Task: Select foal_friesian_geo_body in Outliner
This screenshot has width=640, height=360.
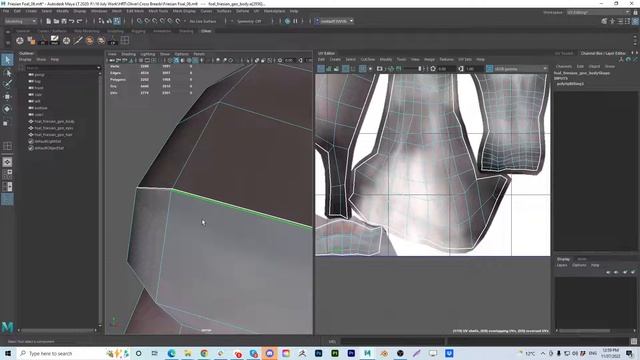Action: (54, 122)
